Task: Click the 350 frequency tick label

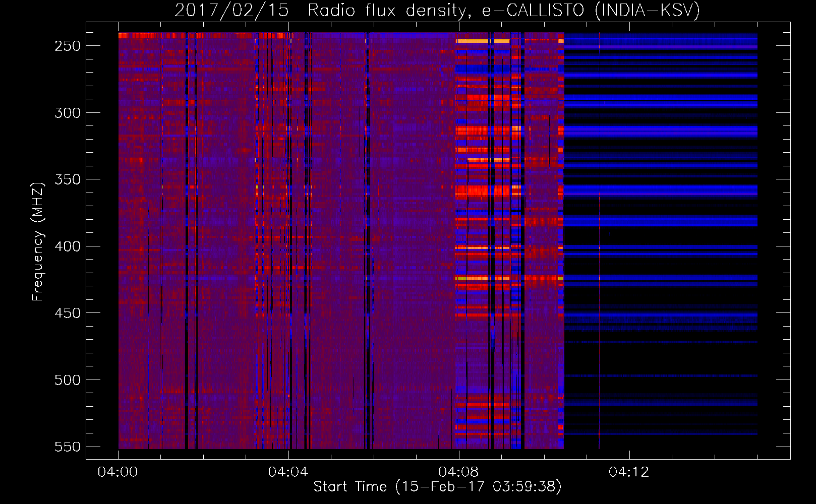Action: [x=68, y=180]
